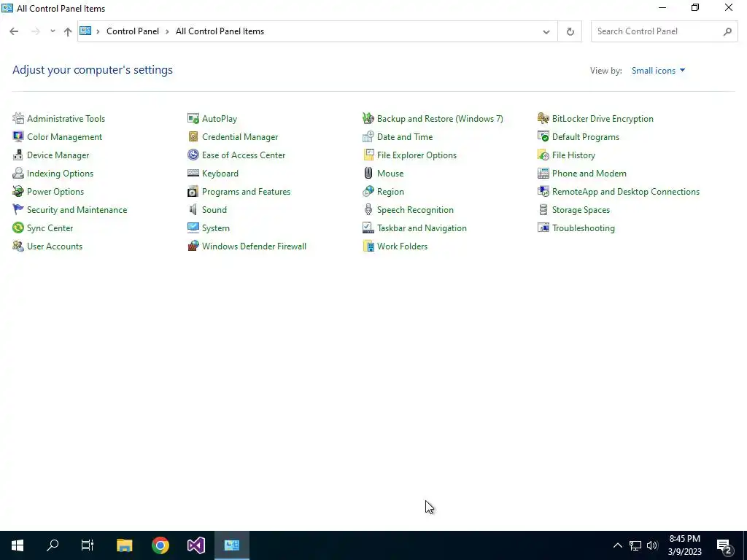Image resolution: width=747 pixels, height=560 pixels.
Task: Open the taskbar clock and date
Action: (684, 545)
